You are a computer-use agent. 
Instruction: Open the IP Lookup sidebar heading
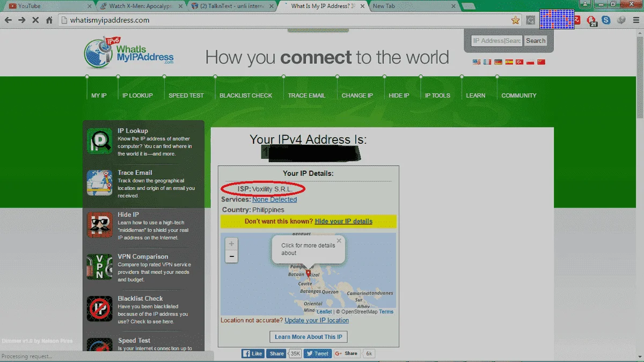click(x=133, y=131)
